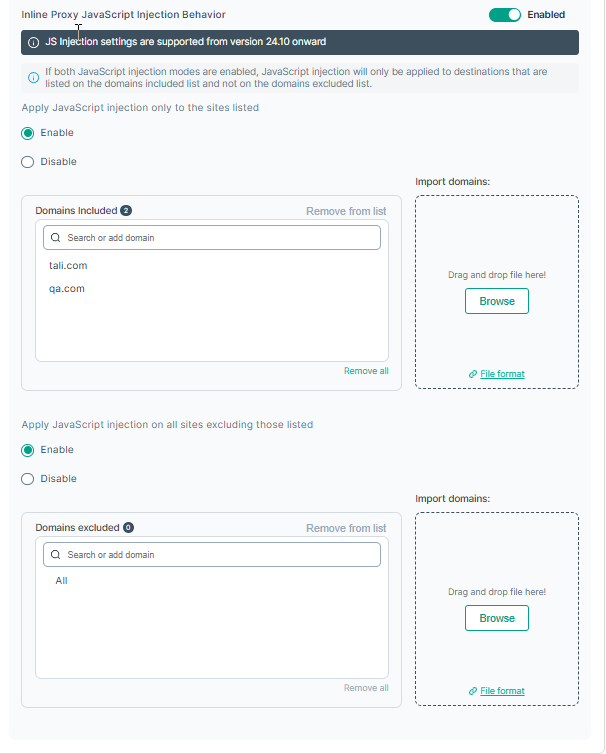Screen dimensions: 606x754
Task: Click the search icon in Domains excluded field
Action: 56,555
